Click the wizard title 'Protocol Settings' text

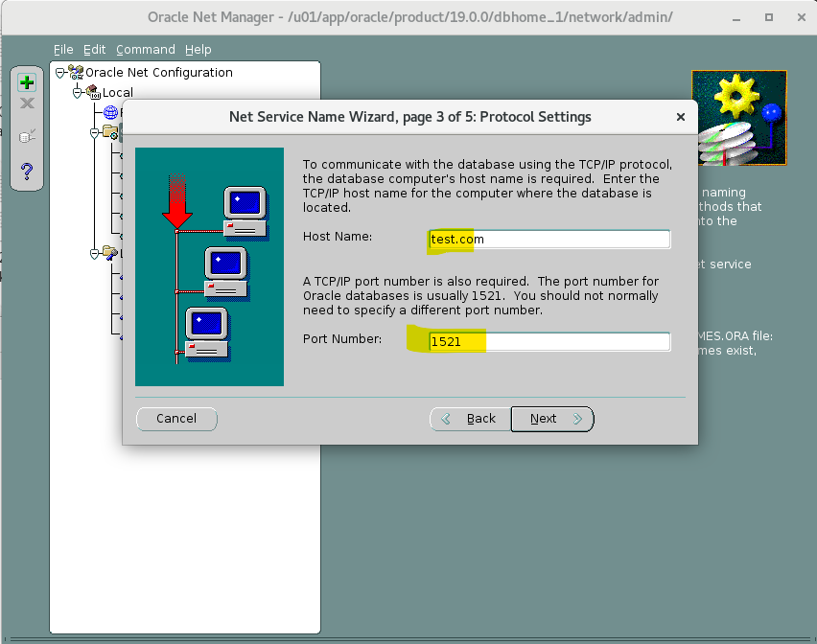click(x=535, y=117)
